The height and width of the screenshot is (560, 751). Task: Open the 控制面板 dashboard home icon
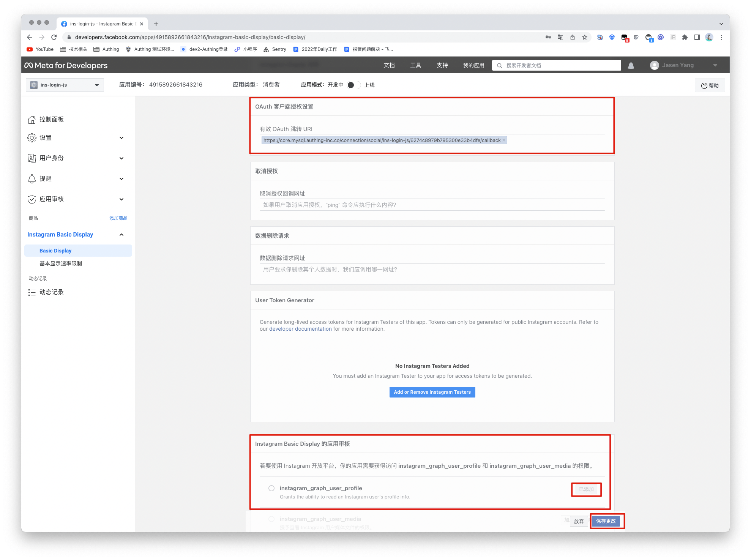pyautogui.click(x=32, y=120)
